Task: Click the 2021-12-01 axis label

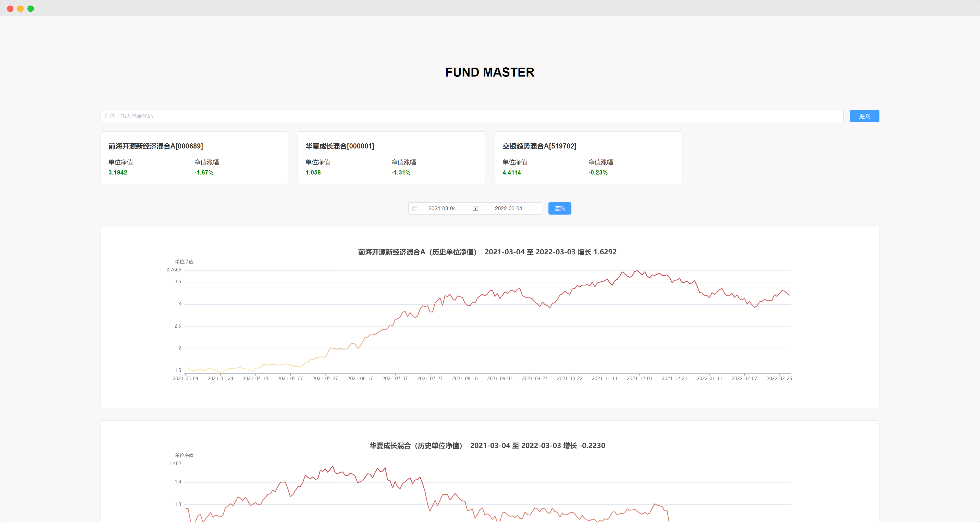Action: point(640,378)
